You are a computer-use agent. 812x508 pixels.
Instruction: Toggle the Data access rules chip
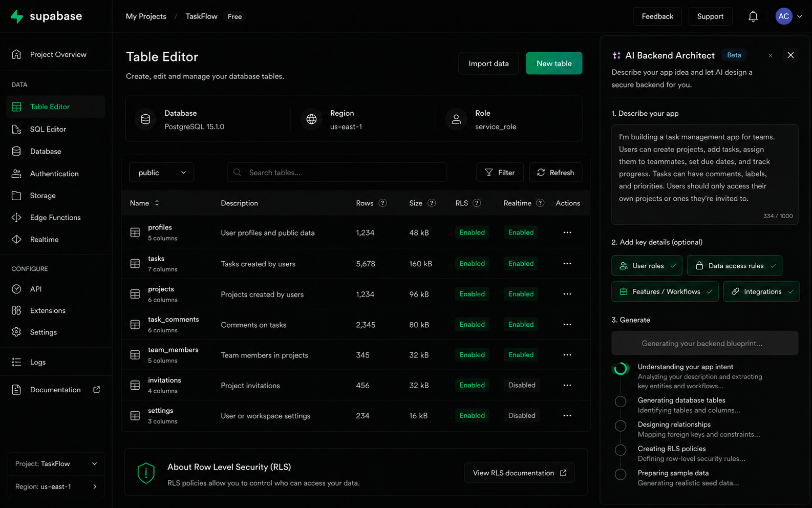click(x=735, y=266)
